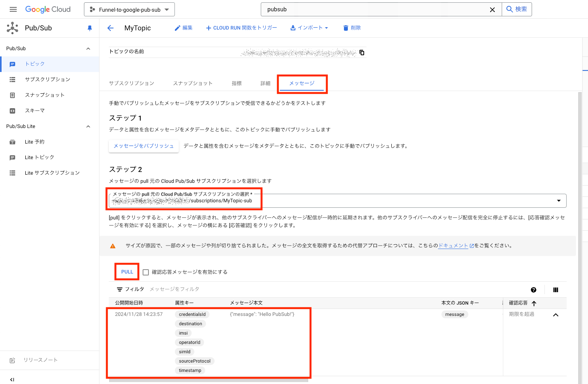Toggle the Pub/Sub pin icon
Screen dimensions: 588x384
coord(90,28)
